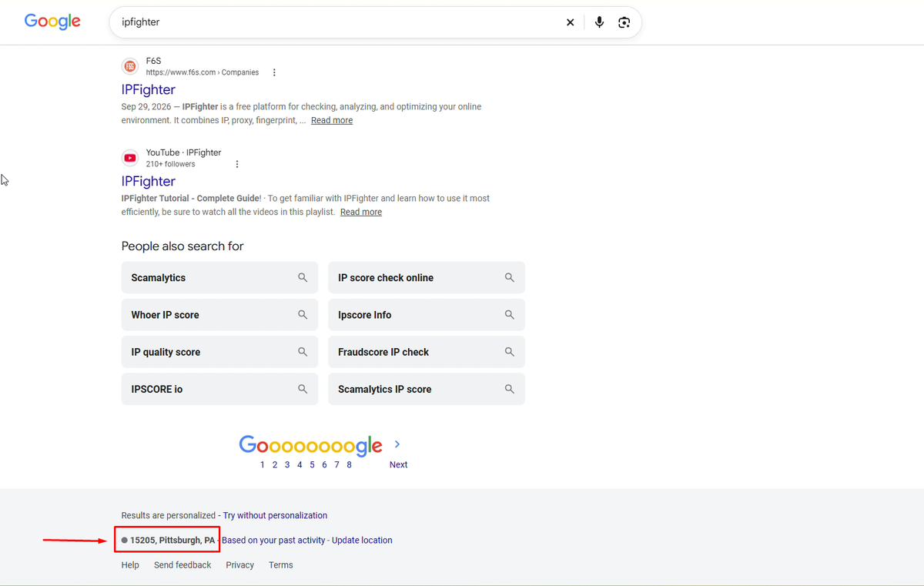Viewport: 924px width, 586px height.
Task: Go to results page 4
Action: 300,464
